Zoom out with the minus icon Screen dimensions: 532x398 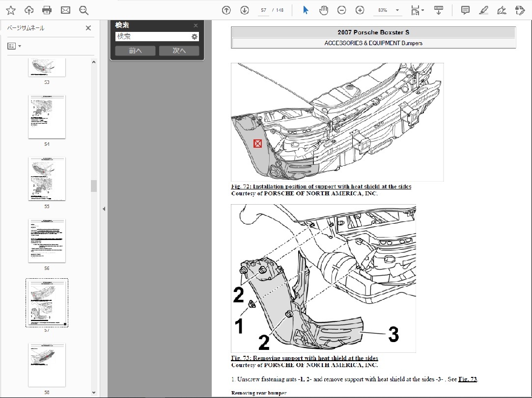(341, 10)
